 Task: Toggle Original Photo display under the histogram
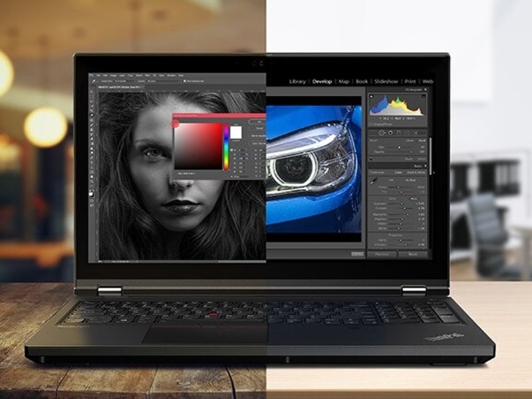(379, 124)
